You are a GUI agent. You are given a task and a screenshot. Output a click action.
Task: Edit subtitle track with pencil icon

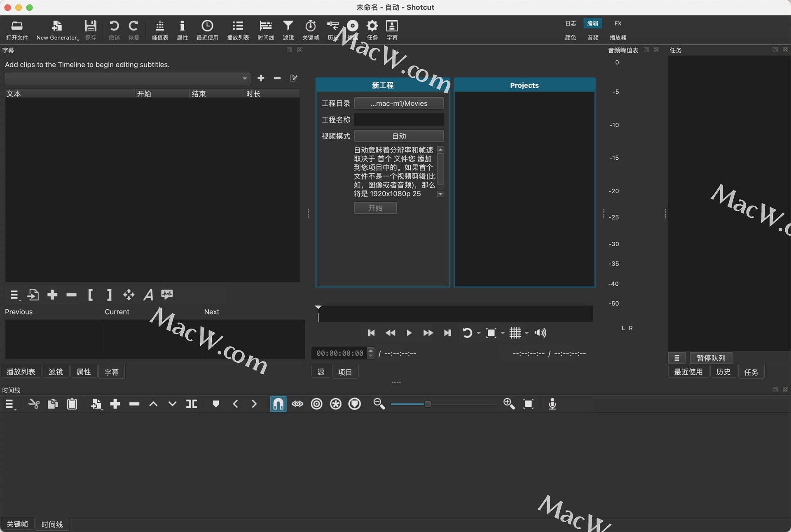(x=293, y=78)
